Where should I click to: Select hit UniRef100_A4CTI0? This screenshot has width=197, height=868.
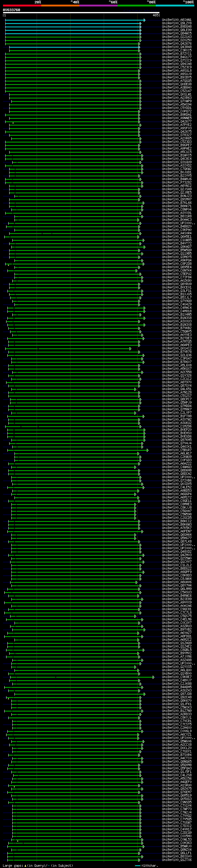coord(177,758)
